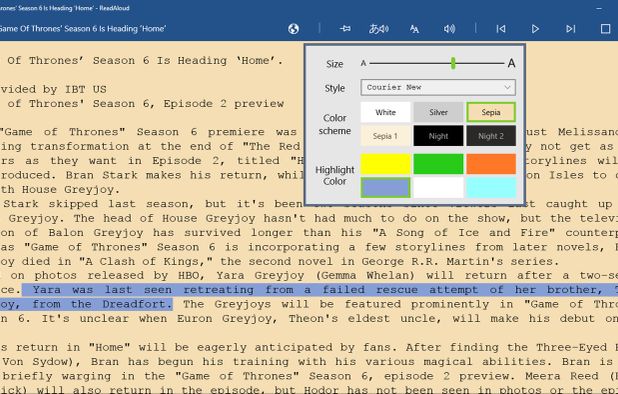Minimize the ReadAloud window
The height and width of the screenshot is (394, 618).
(x=599, y=8)
